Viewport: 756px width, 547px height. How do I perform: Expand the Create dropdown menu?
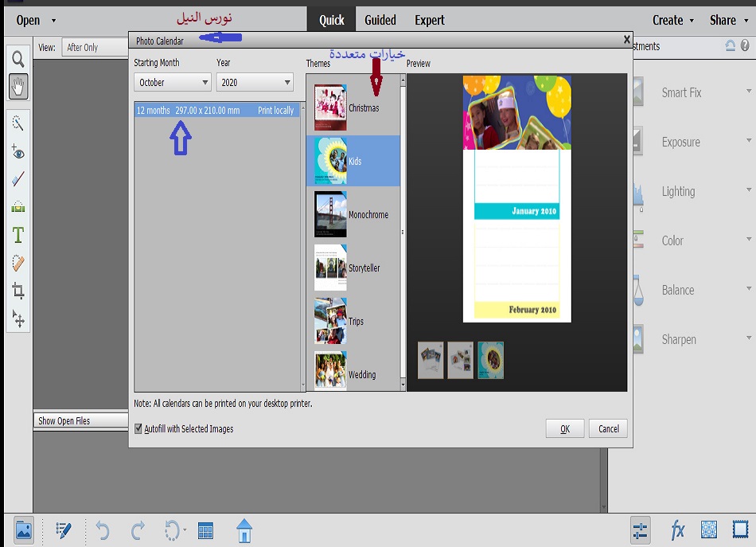[x=673, y=21]
